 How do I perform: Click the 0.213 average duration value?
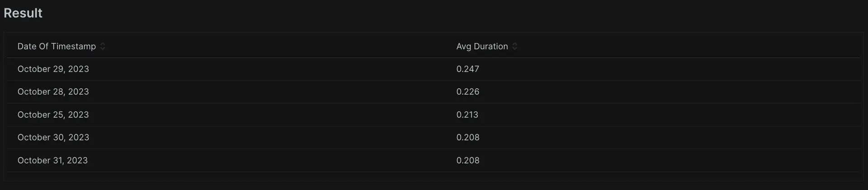coord(467,115)
